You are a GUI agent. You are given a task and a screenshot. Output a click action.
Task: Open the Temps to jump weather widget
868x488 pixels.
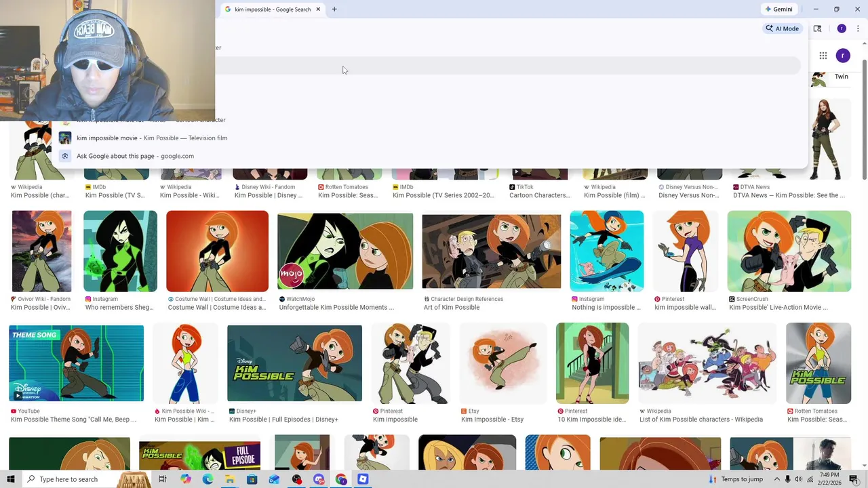coord(736,479)
